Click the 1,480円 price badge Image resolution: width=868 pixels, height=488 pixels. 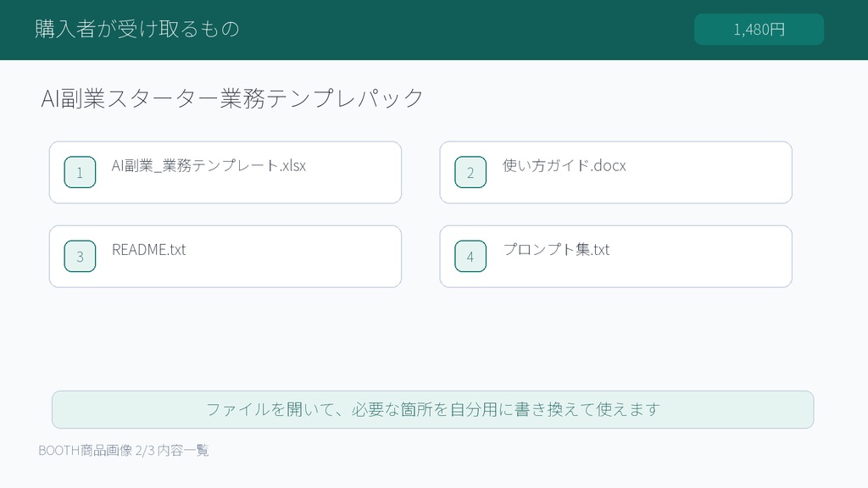pos(759,30)
